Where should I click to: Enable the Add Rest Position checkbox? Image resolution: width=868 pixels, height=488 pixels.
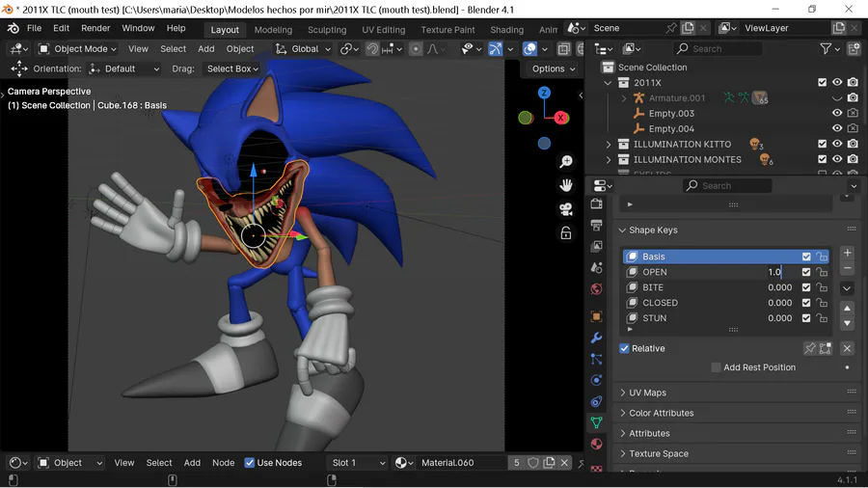716,367
